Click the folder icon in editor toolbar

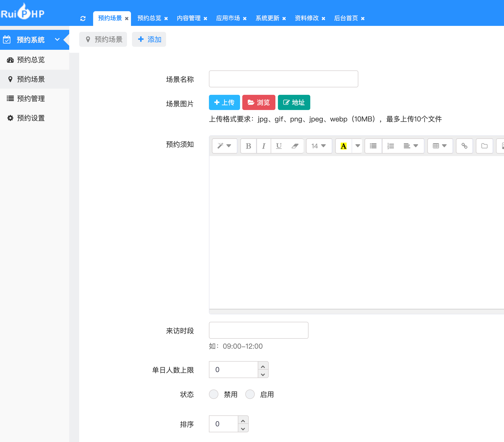tap(484, 146)
